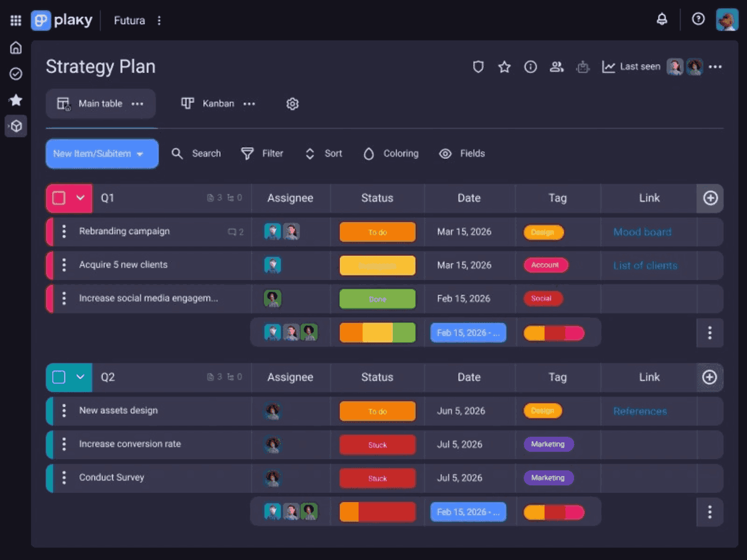The width and height of the screenshot is (747, 560).
Task: Open the Mood board link
Action: (x=642, y=232)
